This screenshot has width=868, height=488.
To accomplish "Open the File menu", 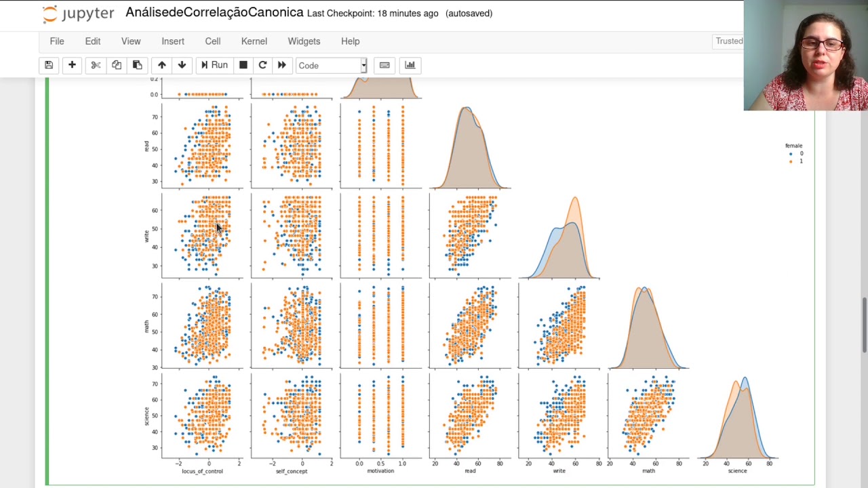I will pos(57,41).
